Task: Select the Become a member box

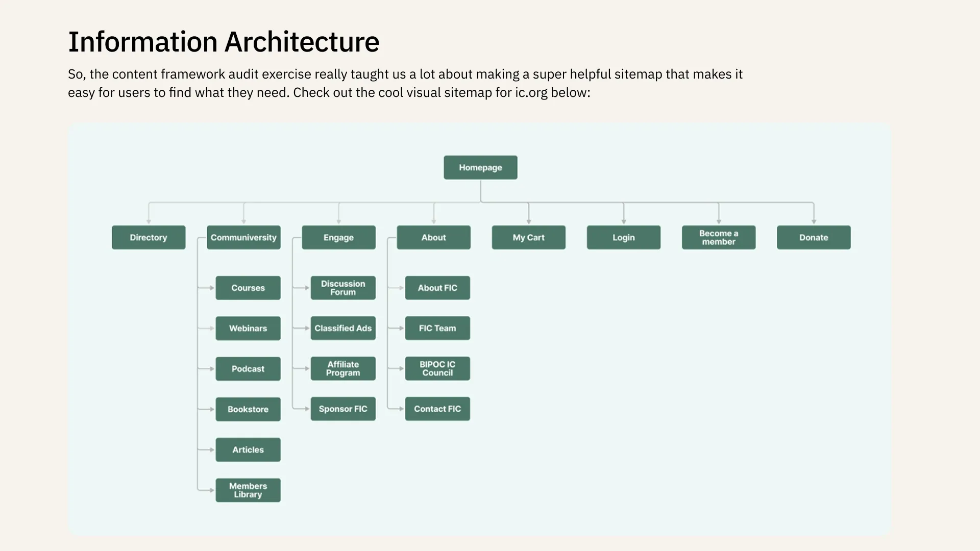Action: [718, 237]
